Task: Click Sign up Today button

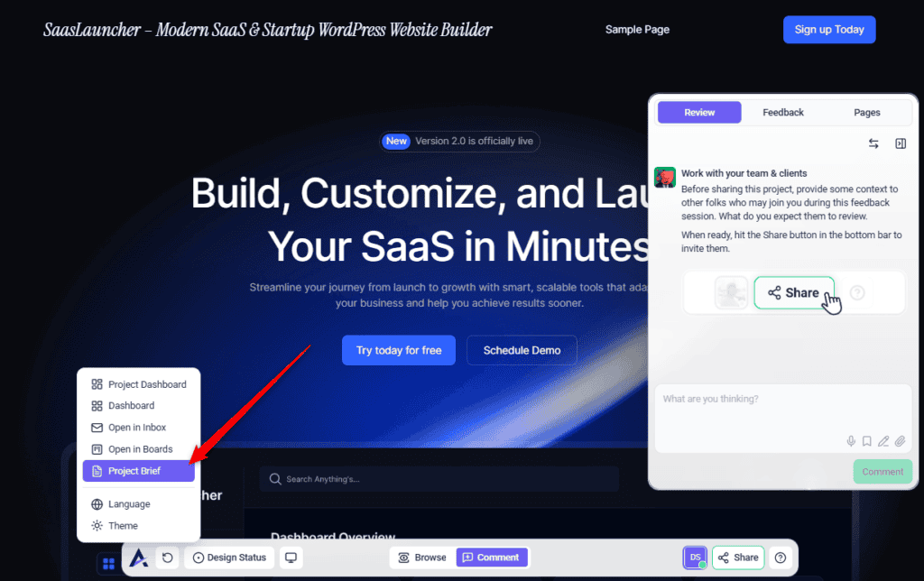Action: coord(829,30)
